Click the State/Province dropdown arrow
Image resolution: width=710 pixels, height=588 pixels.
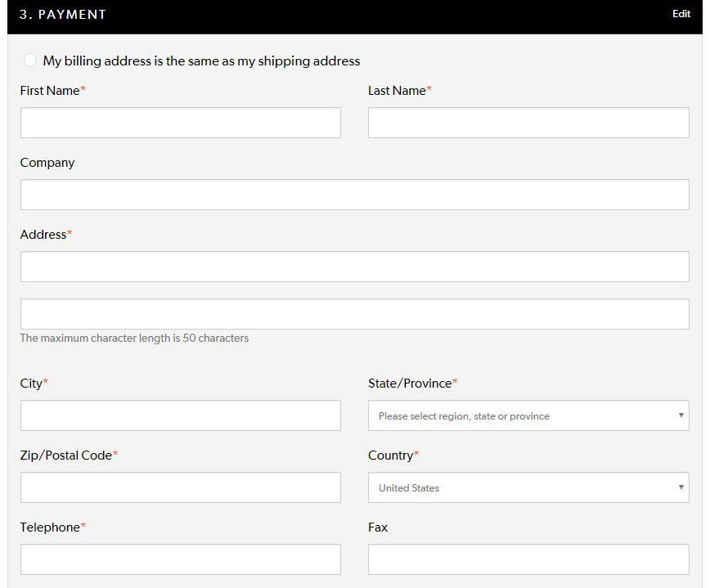point(681,415)
